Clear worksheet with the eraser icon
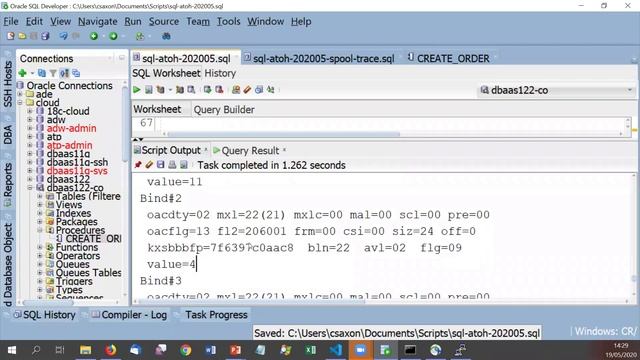The height and width of the screenshot is (360, 640). point(247,90)
